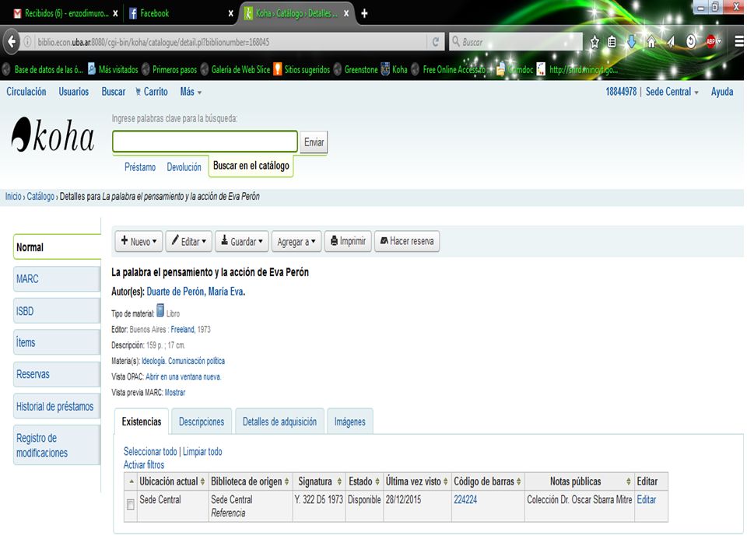
Task: Open the Guardar dropdown button
Action: [x=242, y=241]
